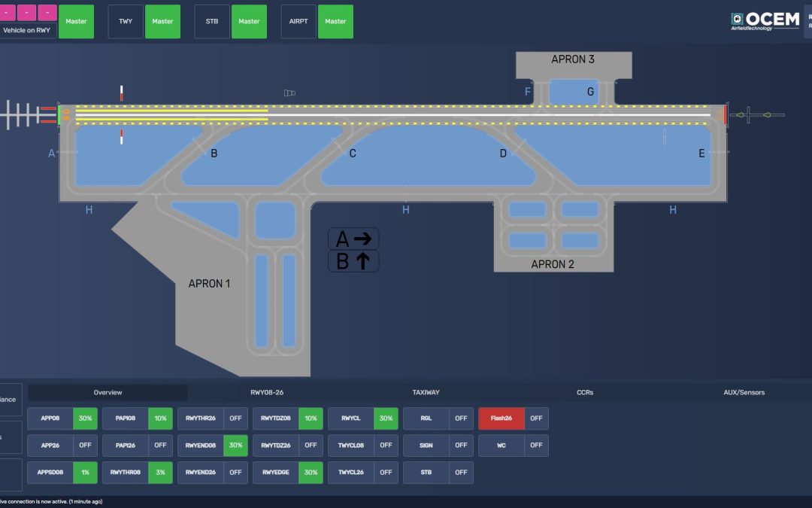The image size is (812, 508).
Task: Switch on the RWYTHR26 lights
Action: point(213,418)
